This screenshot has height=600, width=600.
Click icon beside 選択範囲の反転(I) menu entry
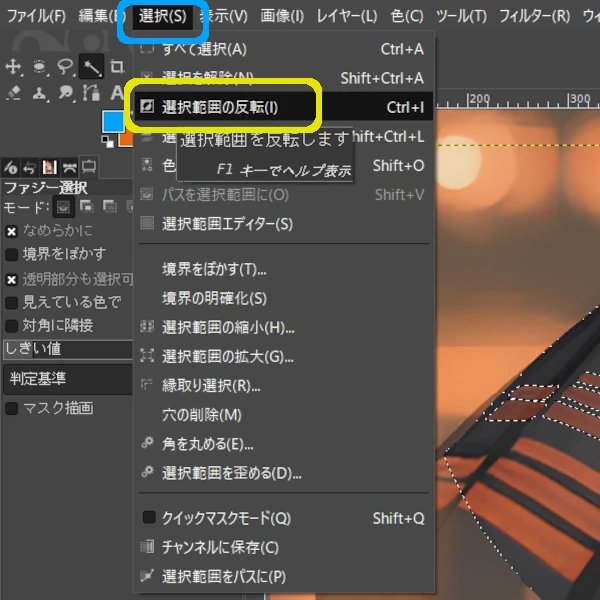(147, 106)
